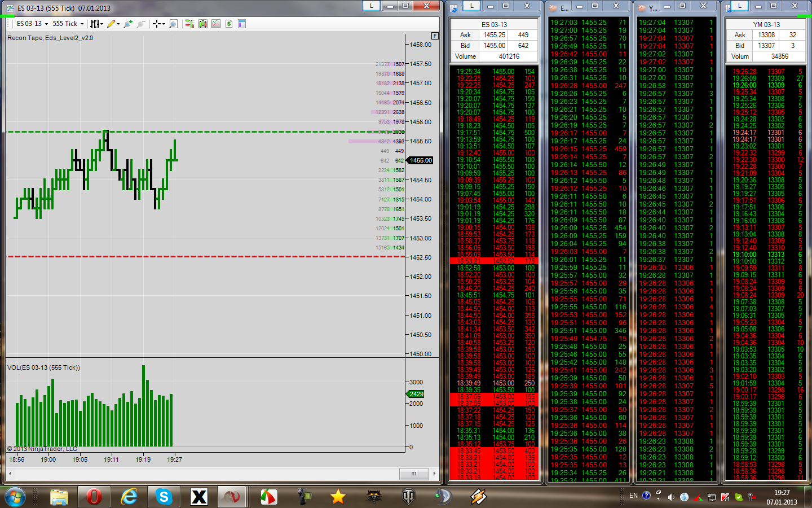
Task: Launch the shield game icon in taskbar
Action: (408, 497)
